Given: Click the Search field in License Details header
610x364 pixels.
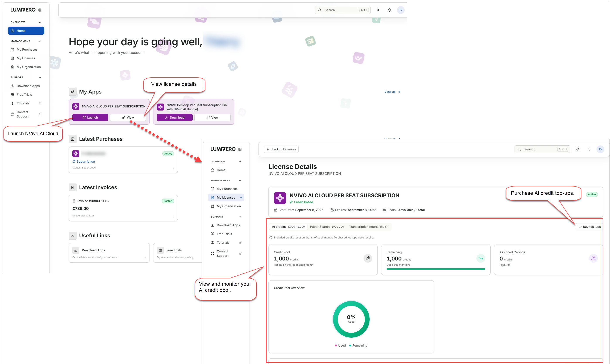Looking at the screenshot, I should click(542, 149).
